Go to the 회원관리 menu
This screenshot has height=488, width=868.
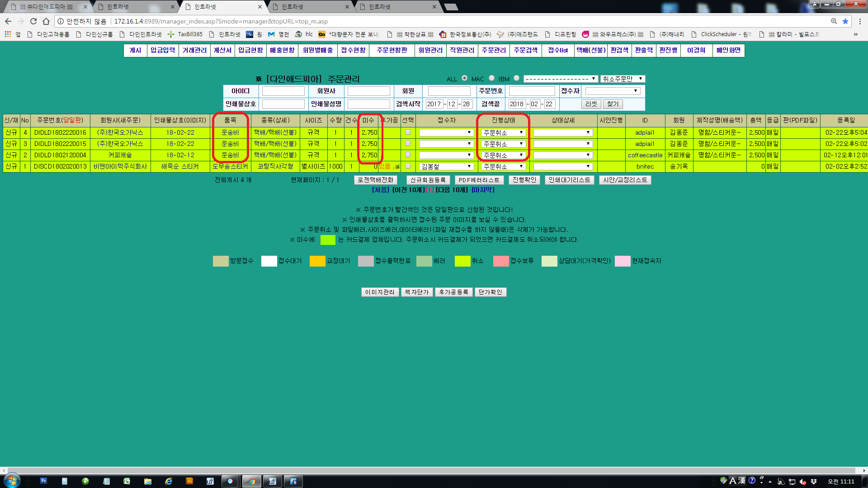pos(430,50)
